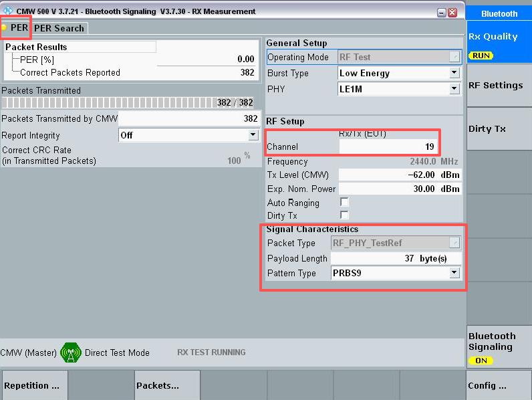Viewport: 532px width, 400px height.
Task: Open the RF Settings softkey
Action: click(499, 85)
